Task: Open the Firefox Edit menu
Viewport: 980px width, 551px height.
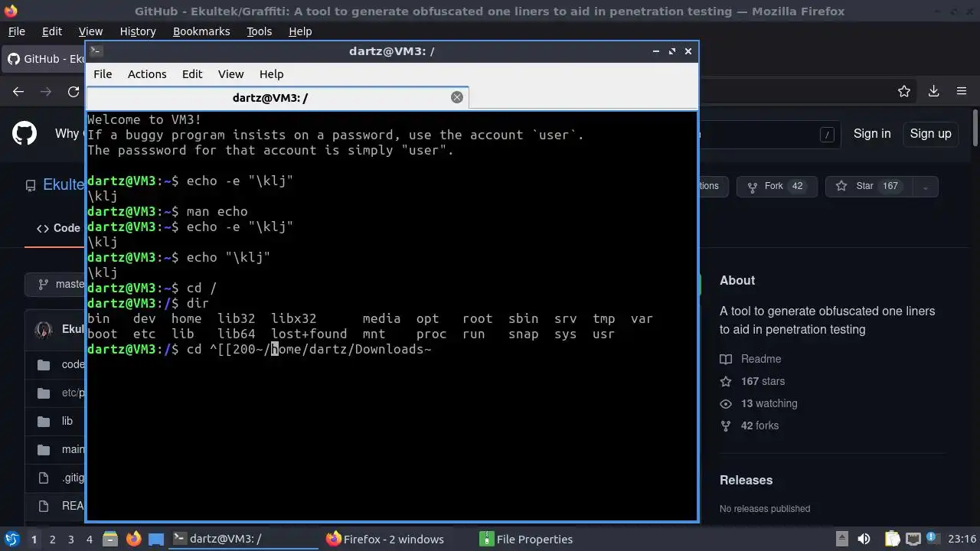Action: (52, 31)
